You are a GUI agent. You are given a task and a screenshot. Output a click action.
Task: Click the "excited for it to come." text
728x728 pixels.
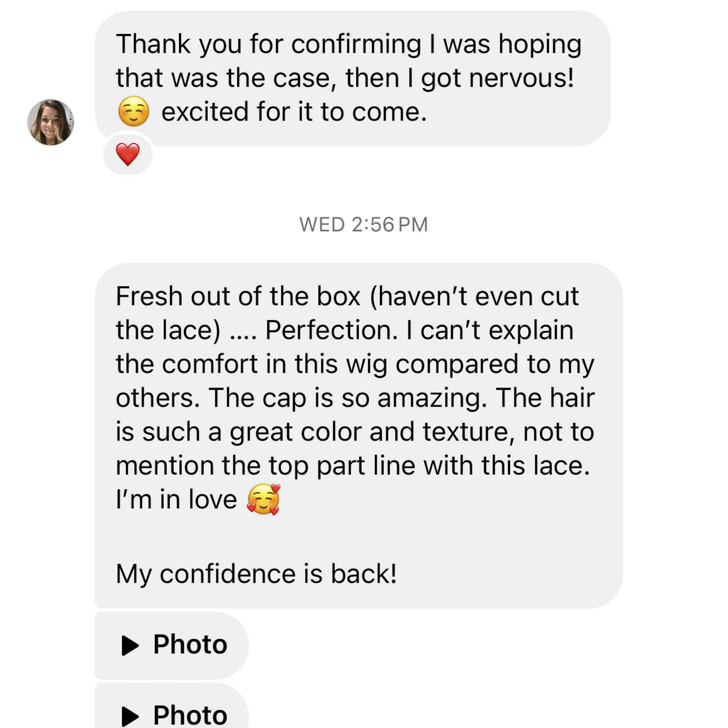[x=294, y=112]
